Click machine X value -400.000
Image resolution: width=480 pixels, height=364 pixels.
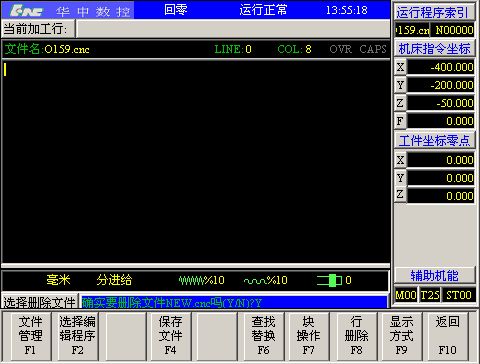click(x=441, y=67)
